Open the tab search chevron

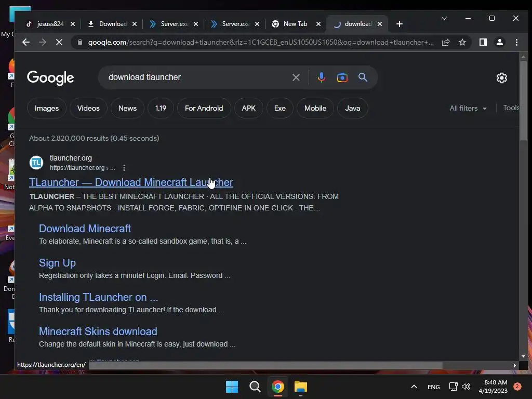tap(444, 18)
